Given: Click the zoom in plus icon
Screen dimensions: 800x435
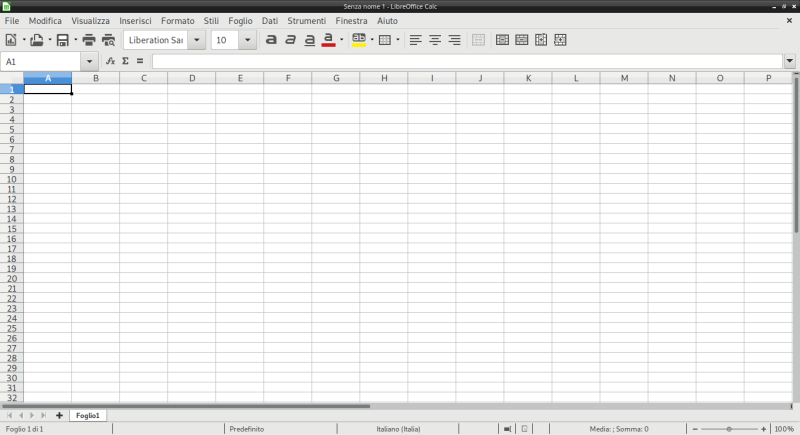Looking at the screenshot, I should click(764, 429).
